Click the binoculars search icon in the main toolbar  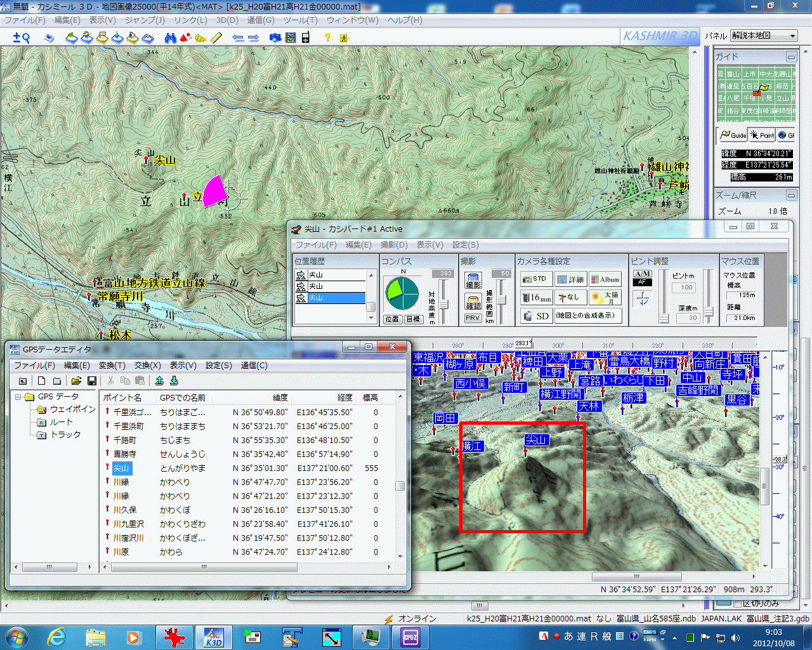click(170, 38)
